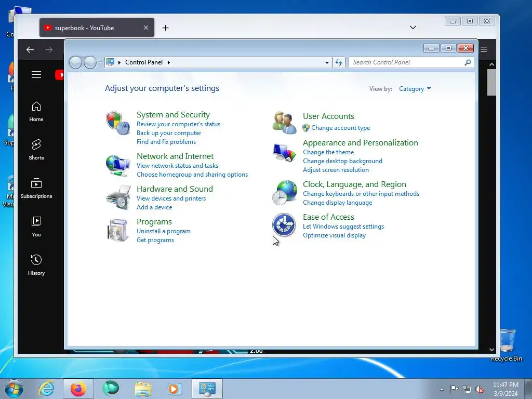This screenshot has height=399, width=532.
Task: Expand the arrow after Control Panel breadcrumb
Action: (169, 62)
